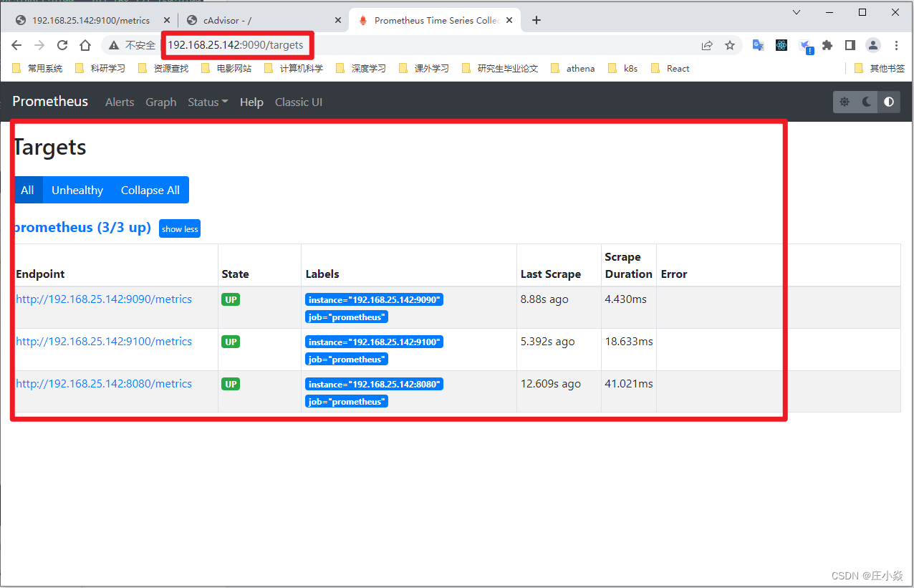The width and height of the screenshot is (914, 588).
Task: Open endpoint http://192.168.25.142:8080/metrics link
Action: click(x=103, y=383)
